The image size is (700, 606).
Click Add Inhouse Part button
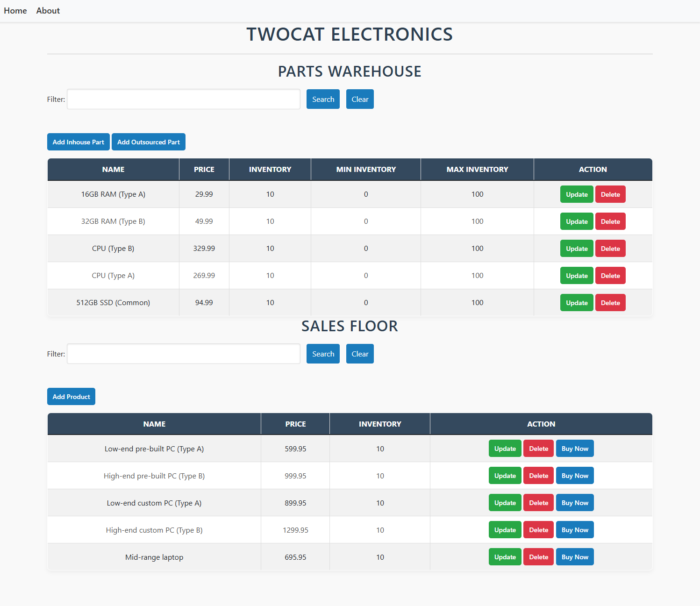[x=79, y=142]
